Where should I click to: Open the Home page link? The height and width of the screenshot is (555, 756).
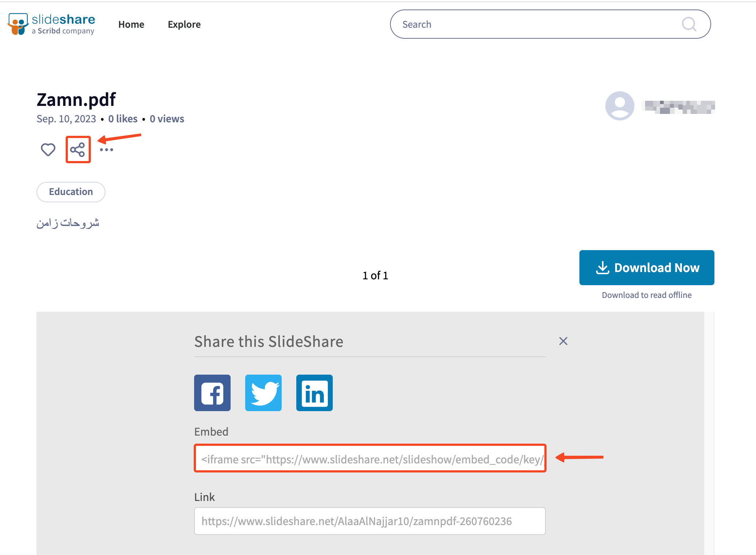point(131,24)
